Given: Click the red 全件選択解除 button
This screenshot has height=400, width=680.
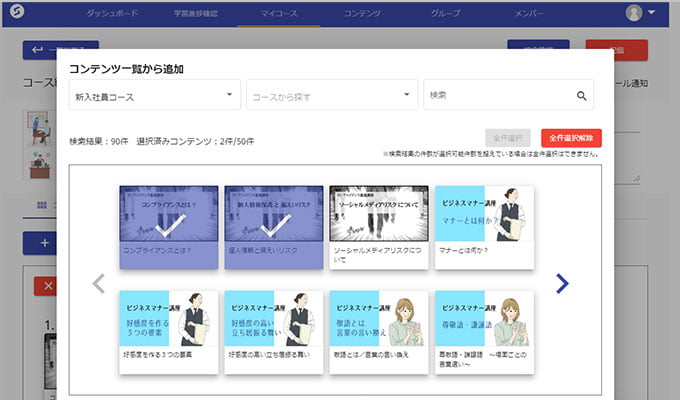Looking at the screenshot, I should (571, 138).
